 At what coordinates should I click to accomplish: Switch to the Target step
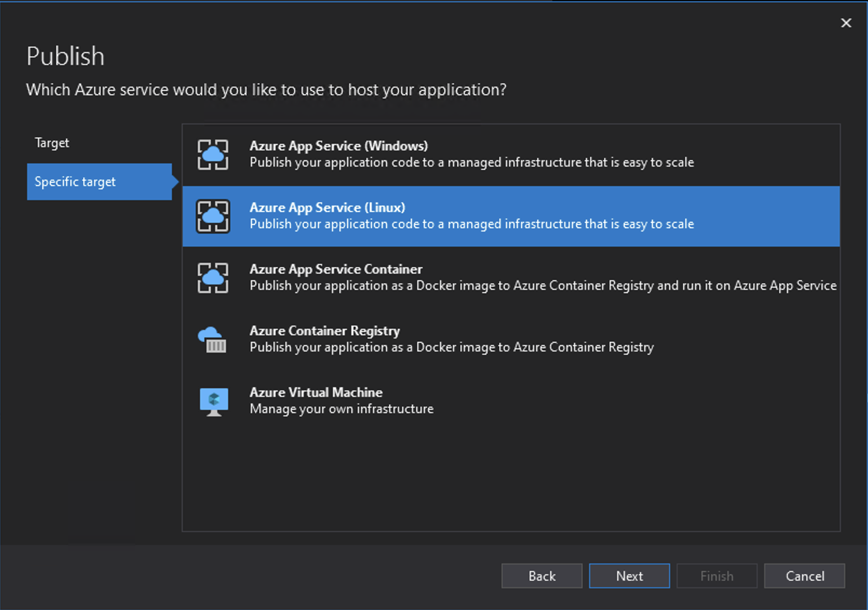[x=51, y=142]
